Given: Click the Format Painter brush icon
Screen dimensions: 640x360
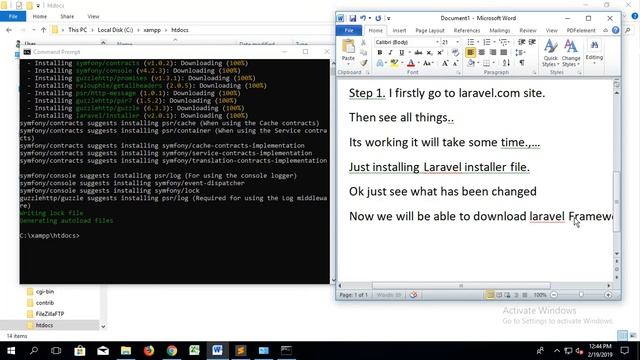Looking at the screenshot, I should click(363, 63).
